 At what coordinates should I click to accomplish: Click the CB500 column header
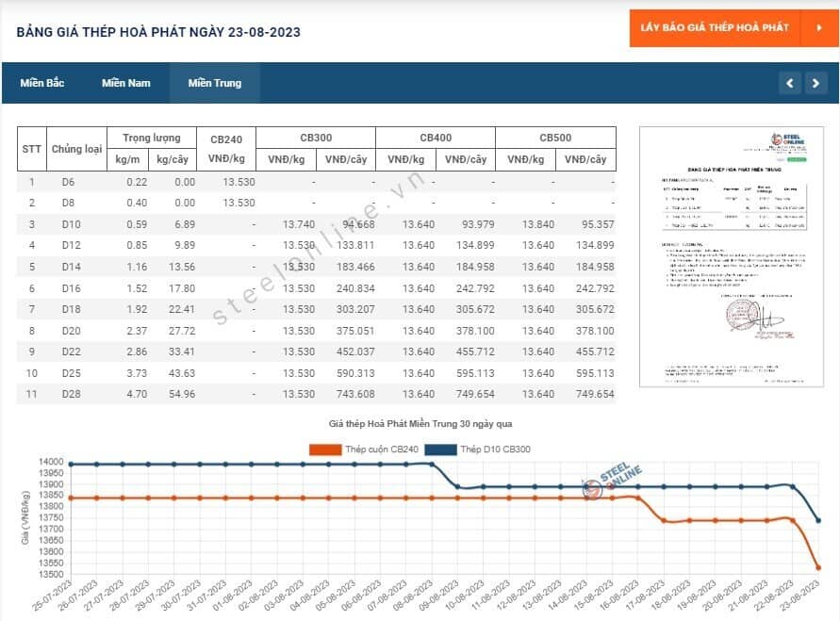[555, 138]
